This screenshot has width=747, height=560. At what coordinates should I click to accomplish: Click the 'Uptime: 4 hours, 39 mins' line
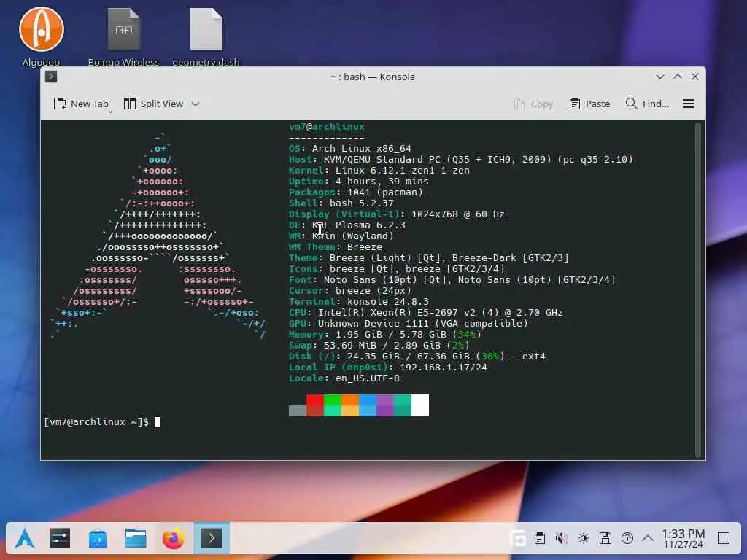pyautogui.click(x=359, y=182)
